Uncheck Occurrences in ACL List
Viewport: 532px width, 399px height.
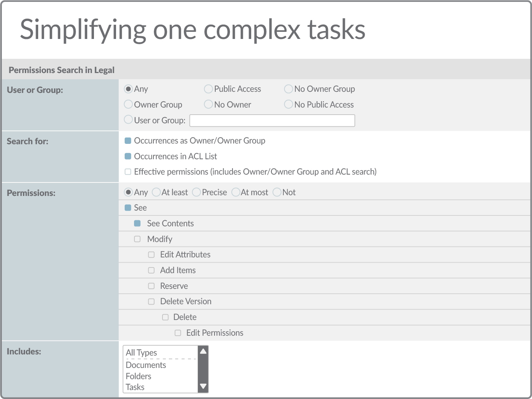pyautogui.click(x=128, y=156)
